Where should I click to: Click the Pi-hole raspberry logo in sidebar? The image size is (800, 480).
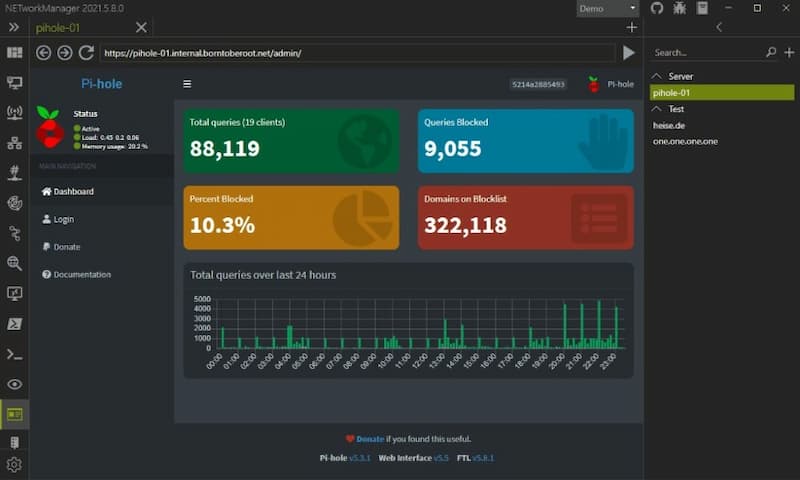coord(49,127)
